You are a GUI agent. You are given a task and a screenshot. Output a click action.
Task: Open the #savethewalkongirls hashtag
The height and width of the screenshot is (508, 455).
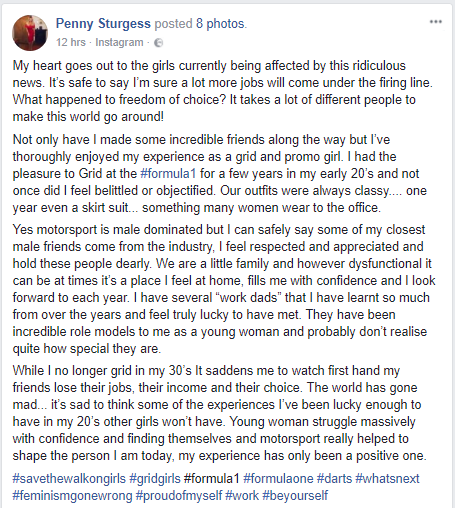point(69,479)
